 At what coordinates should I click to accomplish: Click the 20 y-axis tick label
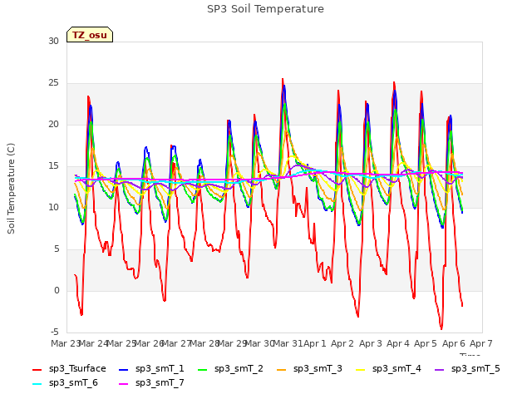coord(53,125)
